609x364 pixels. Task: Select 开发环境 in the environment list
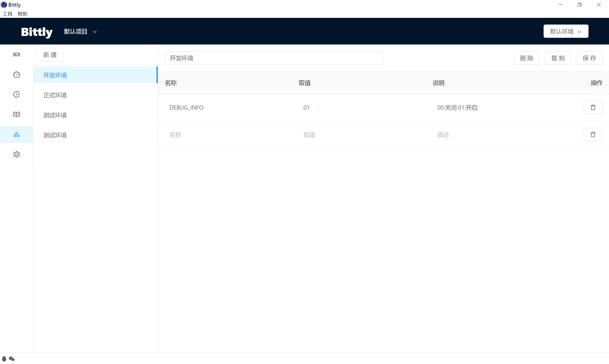tap(95, 75)
